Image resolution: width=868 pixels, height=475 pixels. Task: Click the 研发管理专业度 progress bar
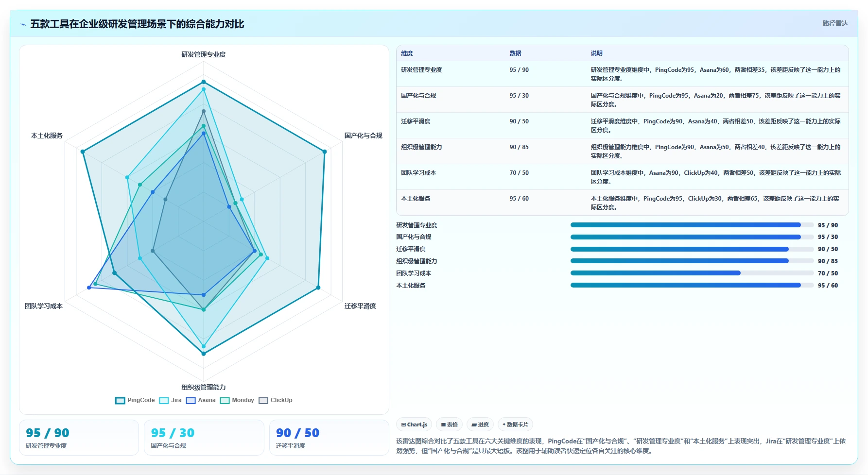(692, 225)
